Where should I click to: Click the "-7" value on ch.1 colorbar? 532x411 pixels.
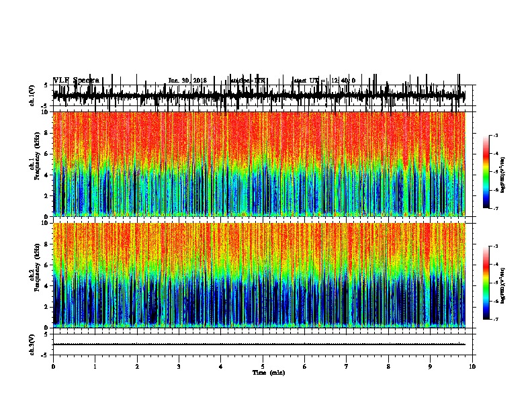(495, 208)
